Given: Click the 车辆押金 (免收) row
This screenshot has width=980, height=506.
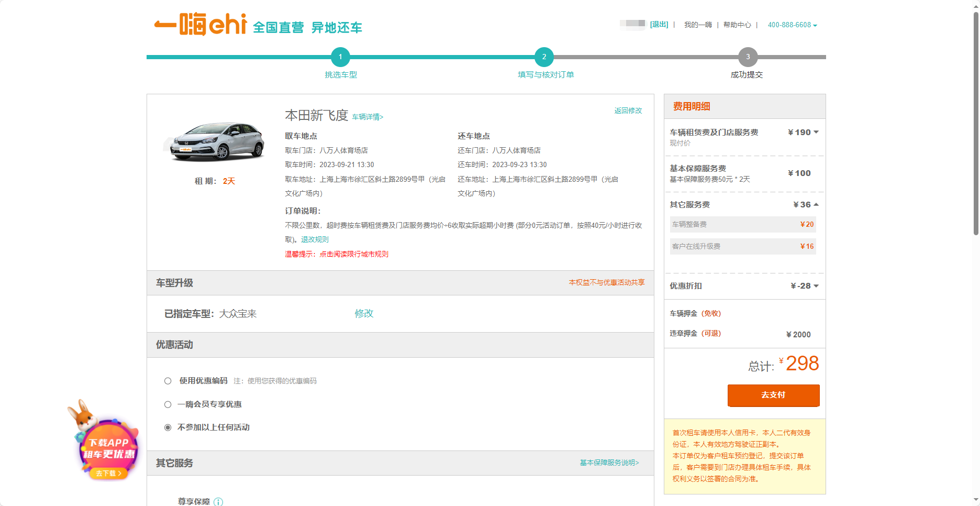Looking at the screenshot, I should coord(695,313).
